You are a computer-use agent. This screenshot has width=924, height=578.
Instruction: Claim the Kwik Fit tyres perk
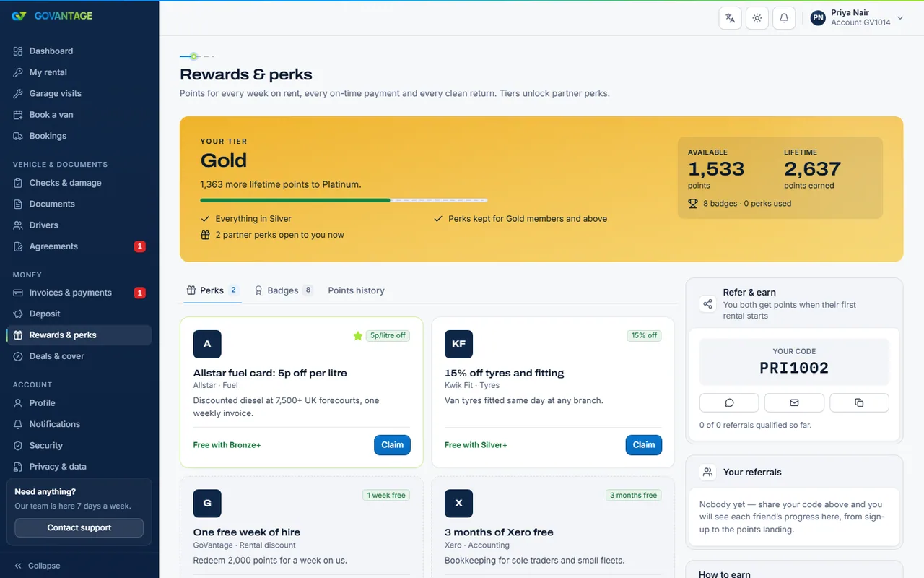click(644, 445)
